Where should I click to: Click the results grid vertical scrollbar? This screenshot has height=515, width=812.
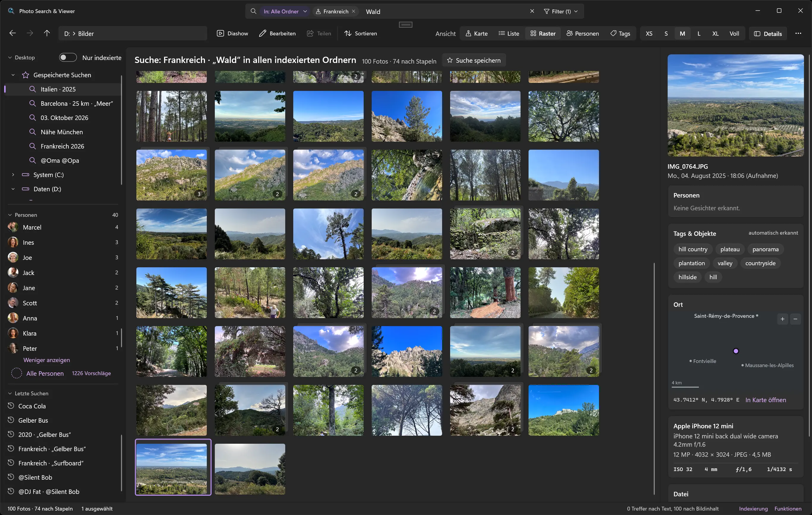click(x=654, y=378)
